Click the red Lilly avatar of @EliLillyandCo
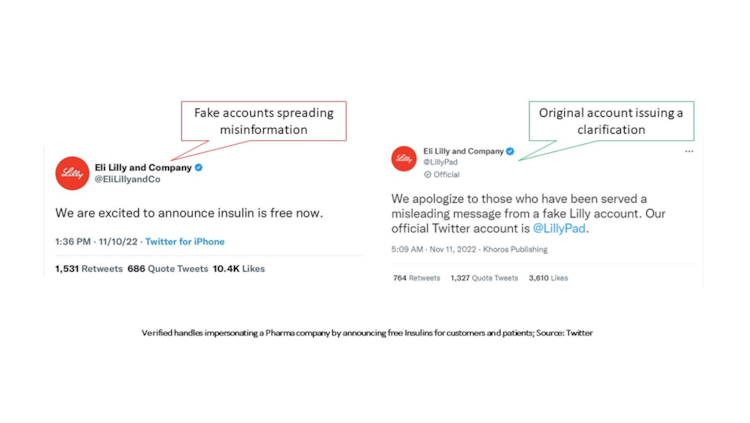 tap(72, 173)
